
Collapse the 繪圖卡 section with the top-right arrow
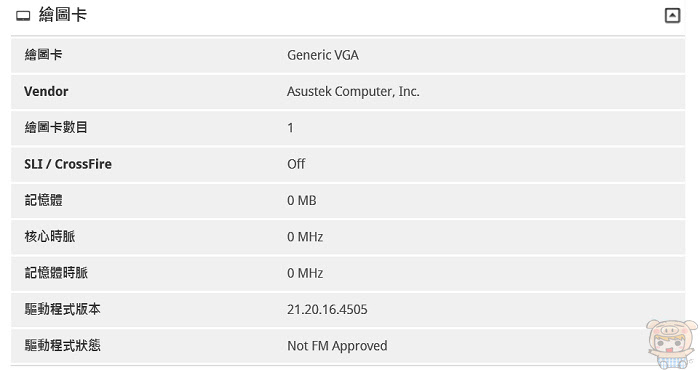point(672,16)
